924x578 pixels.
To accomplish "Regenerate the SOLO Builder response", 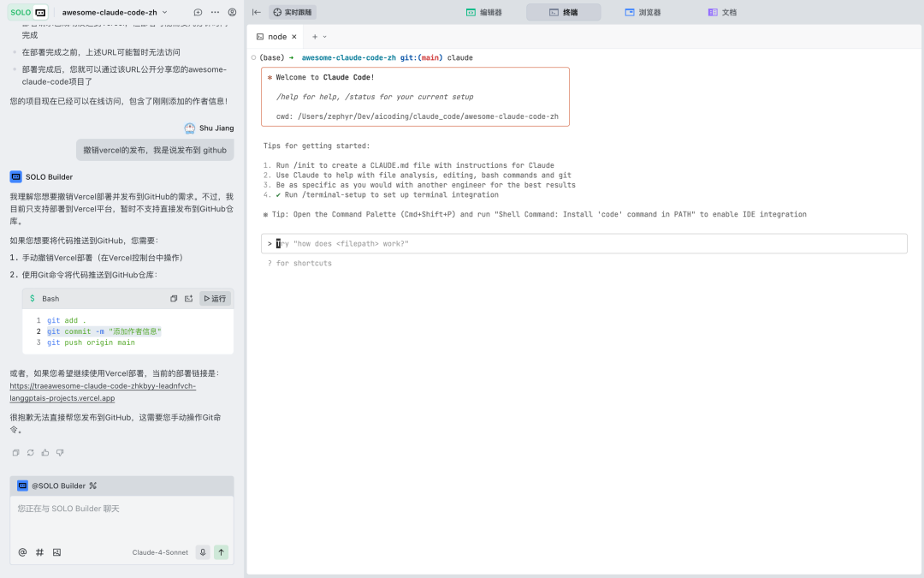I will point(31,452).
